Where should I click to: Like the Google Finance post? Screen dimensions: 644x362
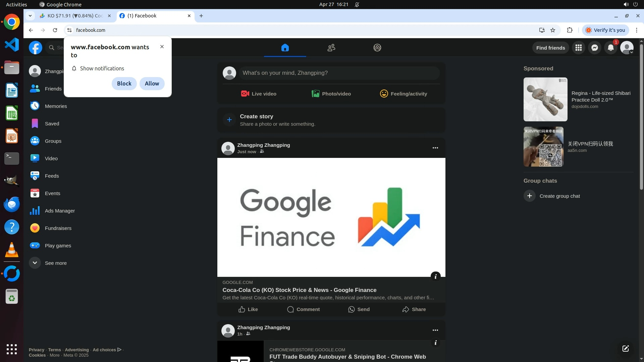coord(248,309)
